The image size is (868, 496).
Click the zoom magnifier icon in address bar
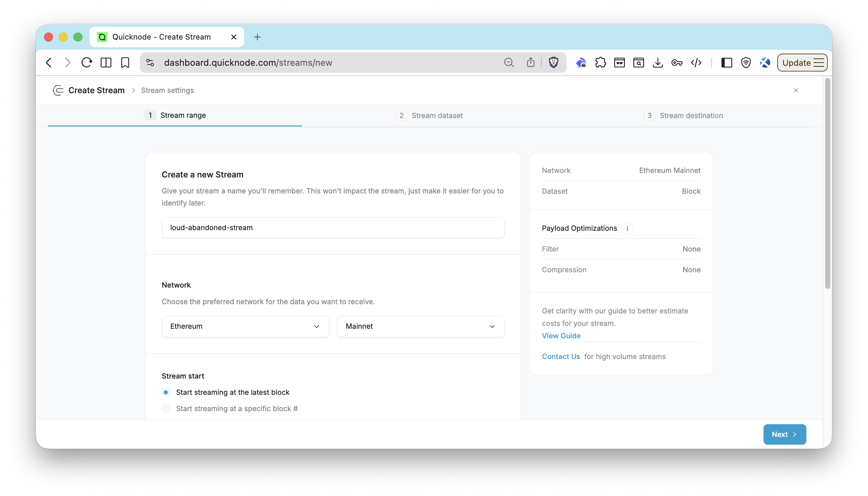(x=509, y=63)
